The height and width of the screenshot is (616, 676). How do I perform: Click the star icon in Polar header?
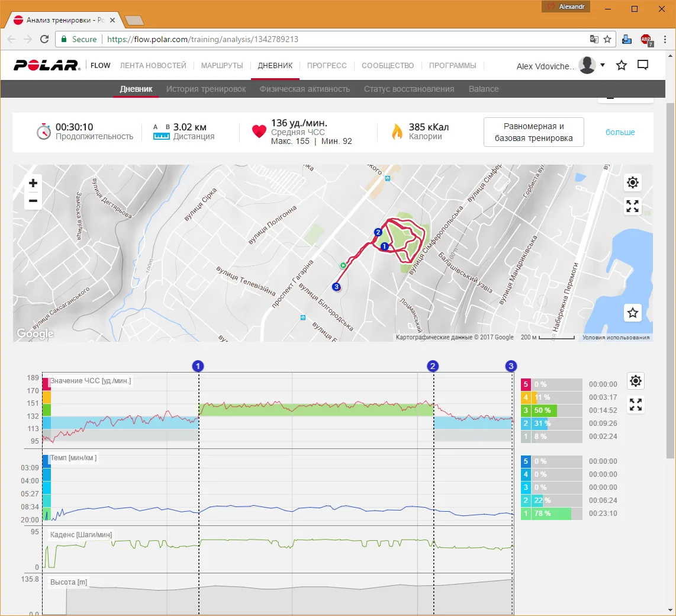[621, 66]
